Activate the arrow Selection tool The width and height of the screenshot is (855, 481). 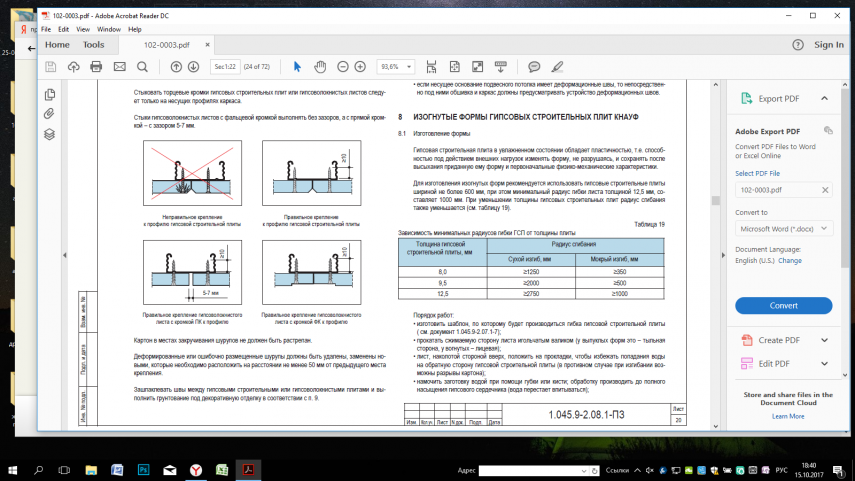[297, 66]
